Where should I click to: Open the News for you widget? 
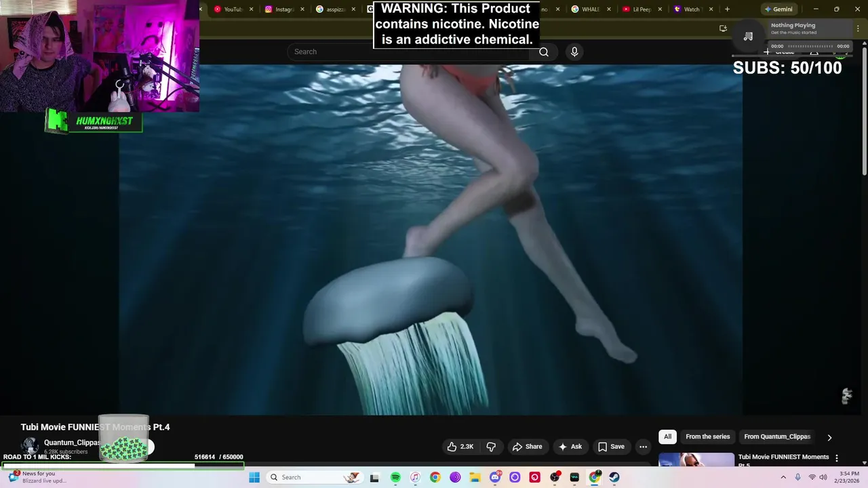[x=37, y=477]
